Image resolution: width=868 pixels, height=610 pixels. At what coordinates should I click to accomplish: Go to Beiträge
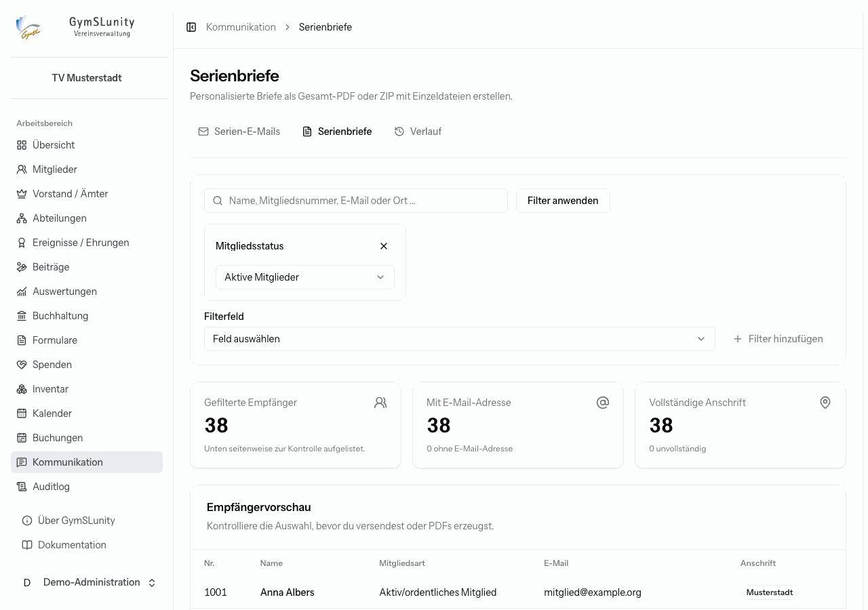(x=87, y=267)
